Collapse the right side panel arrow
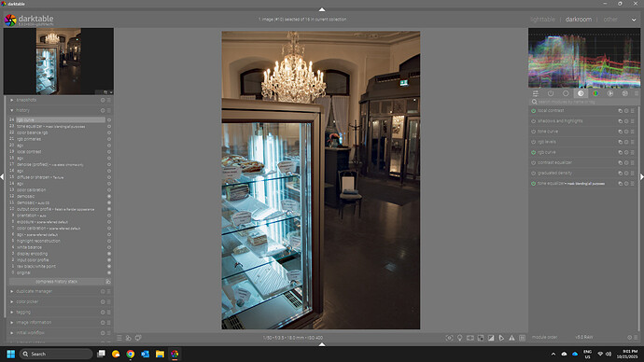The height and width of the screenshot is (362, 644). (x=641, y=177)
